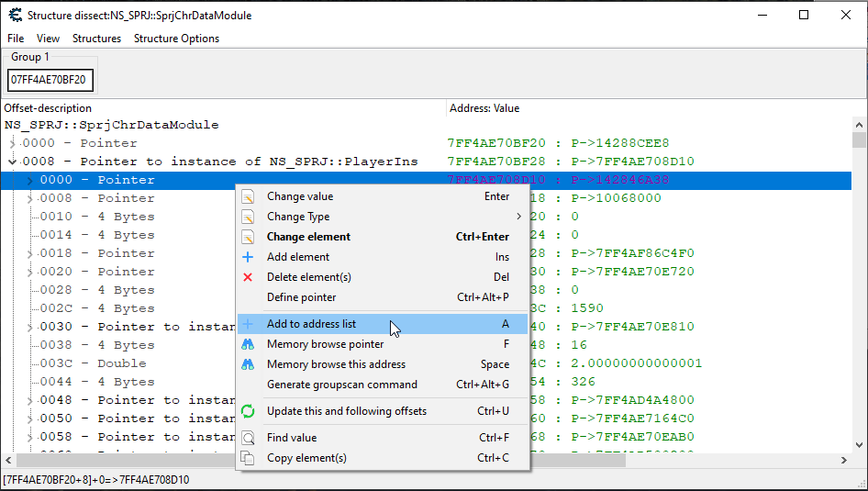Expand the 0018 Pointer tree node
The image size is (868, 491).
point(30,253)
